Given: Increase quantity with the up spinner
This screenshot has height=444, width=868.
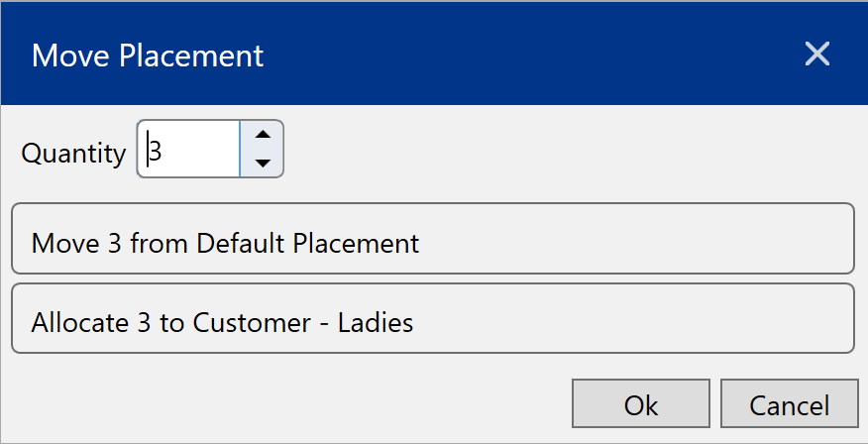Looking at the screenshot, I should (x=263, y=136).
